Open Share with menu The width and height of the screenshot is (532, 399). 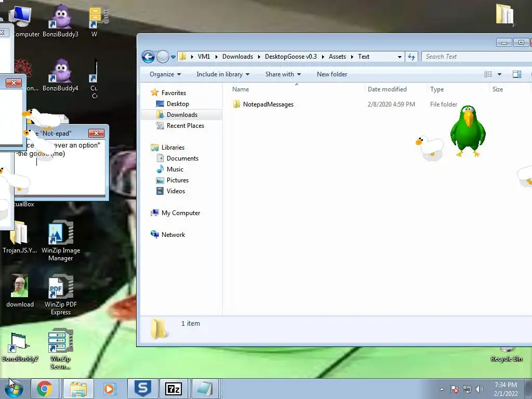coord(283,74)
